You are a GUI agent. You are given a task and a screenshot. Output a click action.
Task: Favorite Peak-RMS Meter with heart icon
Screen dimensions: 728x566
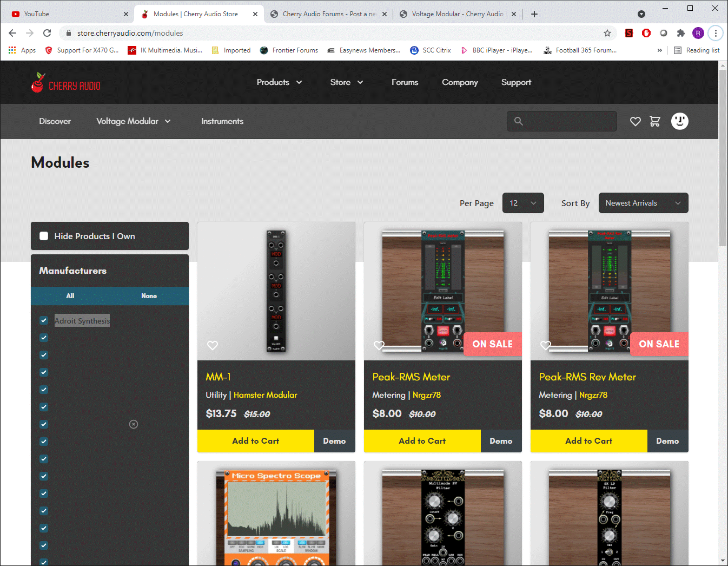point(379,345)
